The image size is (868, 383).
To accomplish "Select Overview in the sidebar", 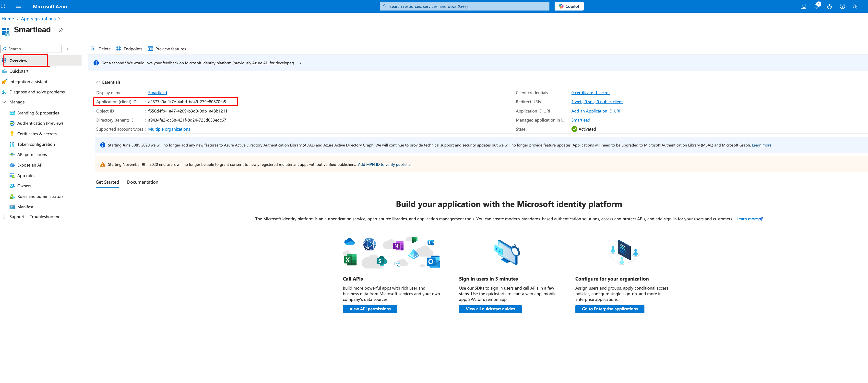I will tap(41, 61).
